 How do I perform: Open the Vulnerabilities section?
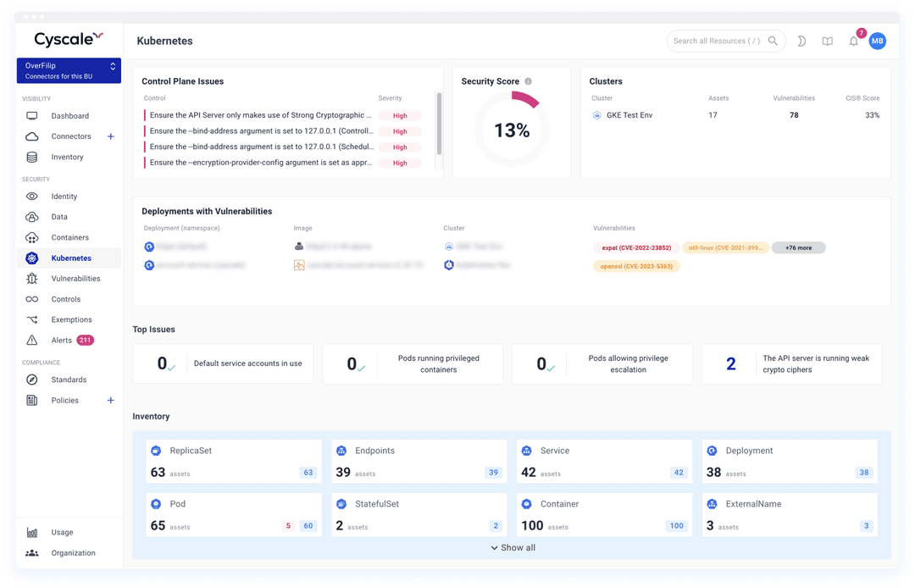pyautogui.click(x=76, y=278)
